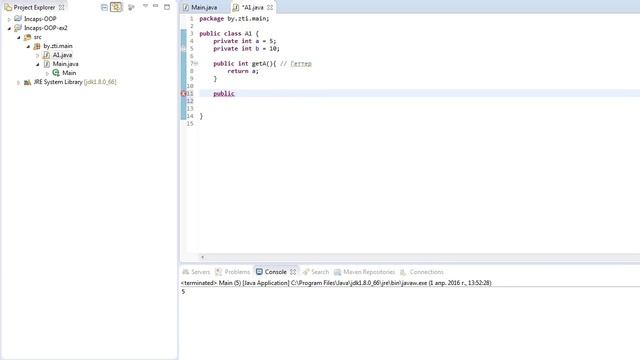This screenshot has width=640, height=360.
Task: Collapse the Incaps-OOP-ex2 project
Action: click(x=9, y=28)
